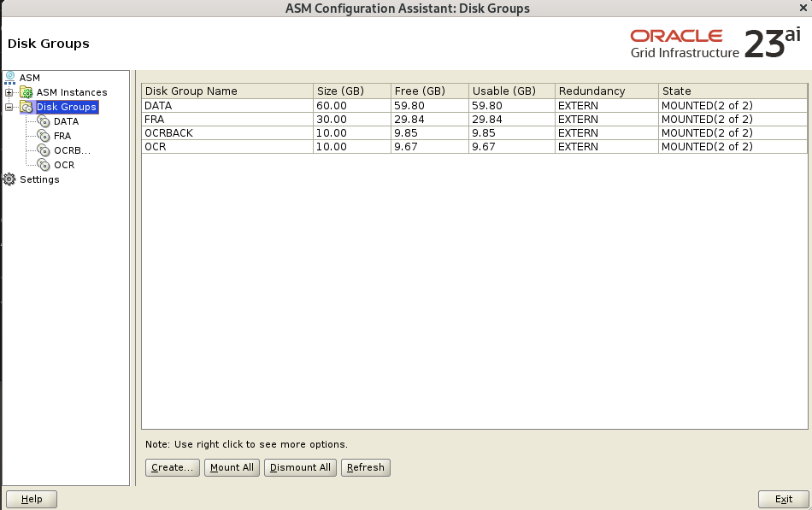The height and width of the screenshot is (510, 812).
Task: Open the DATA tree item label
Action: 67,121
